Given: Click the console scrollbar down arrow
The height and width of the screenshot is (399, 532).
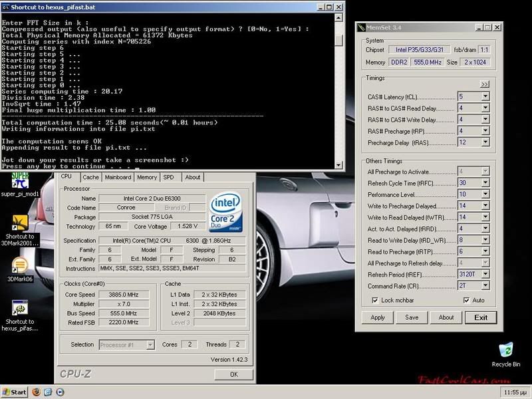Looking at the screenshot, I should (338, 164).
